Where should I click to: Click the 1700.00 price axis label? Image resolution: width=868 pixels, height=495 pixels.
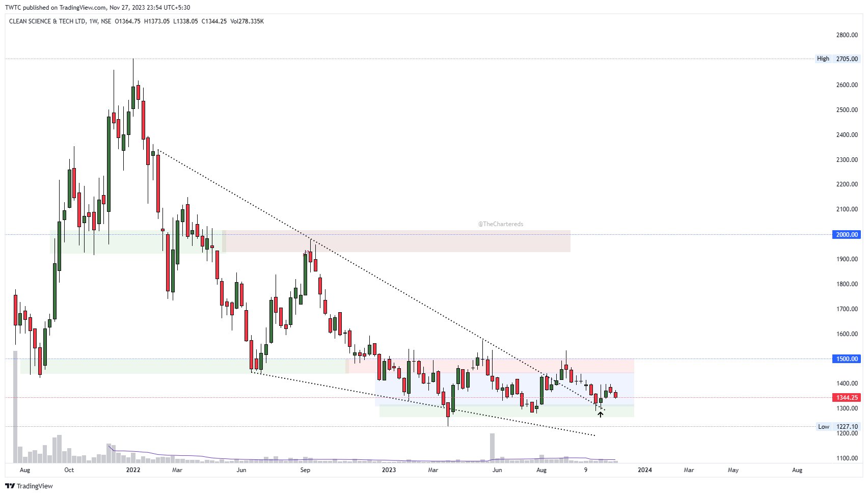point(847,309)
